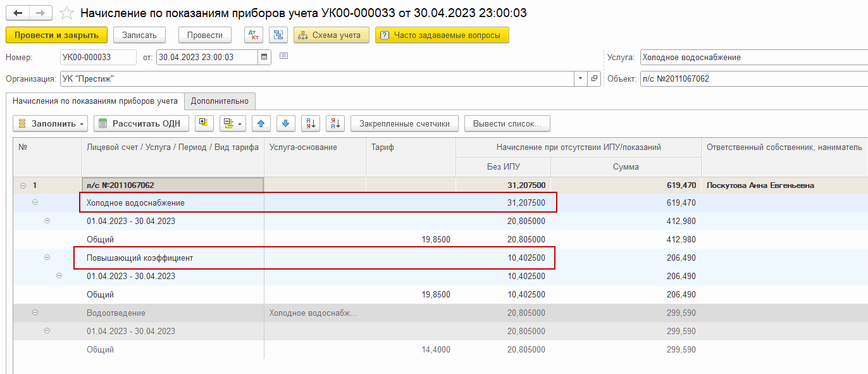Click the № column header
This screenshot has width=868, height=374.
coord(47,156)
